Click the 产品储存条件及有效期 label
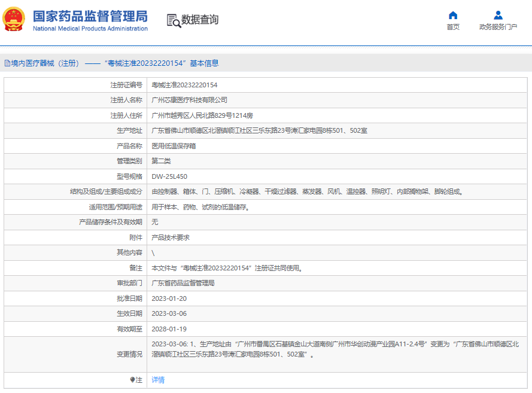The image size is (532, 393). 111,222
